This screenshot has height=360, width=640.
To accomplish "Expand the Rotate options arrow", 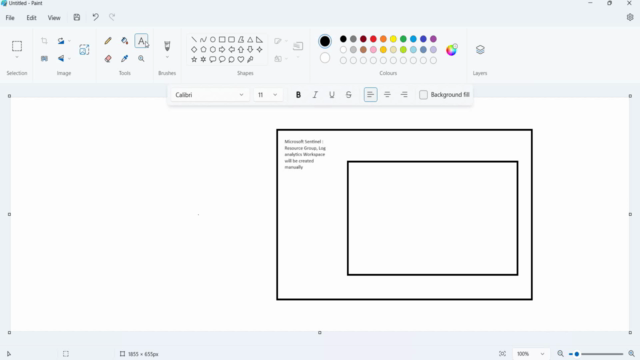I will tap(69, 41).
